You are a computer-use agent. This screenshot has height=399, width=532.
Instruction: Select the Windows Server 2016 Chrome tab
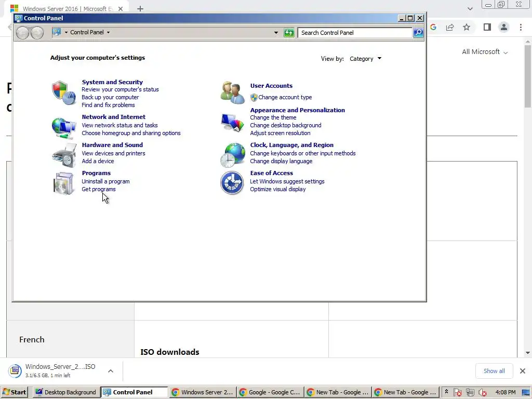(x=67, y=8)
